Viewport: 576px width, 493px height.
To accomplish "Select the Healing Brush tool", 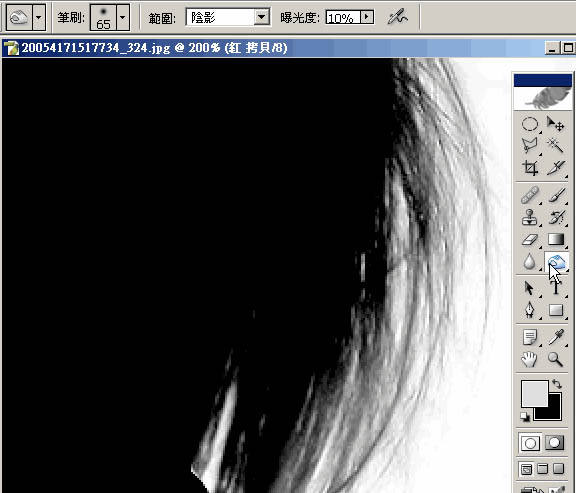I will [530, 195].
